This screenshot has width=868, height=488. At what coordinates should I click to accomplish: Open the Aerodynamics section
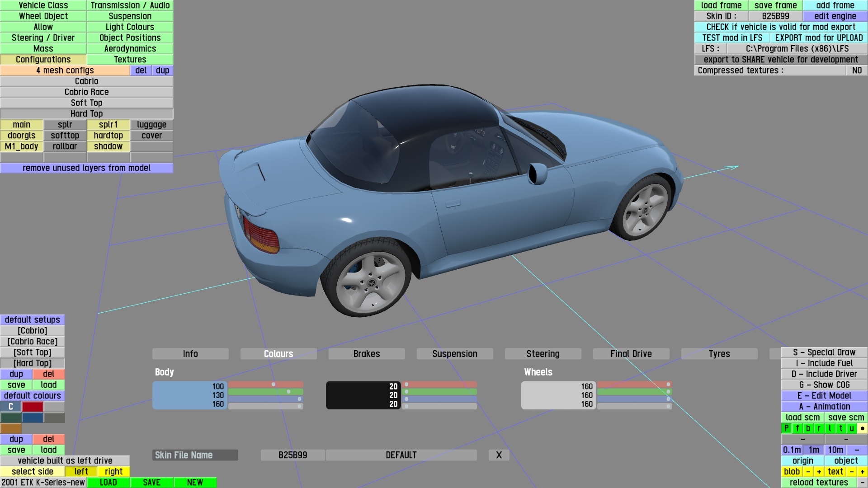(x=130, y=48)
